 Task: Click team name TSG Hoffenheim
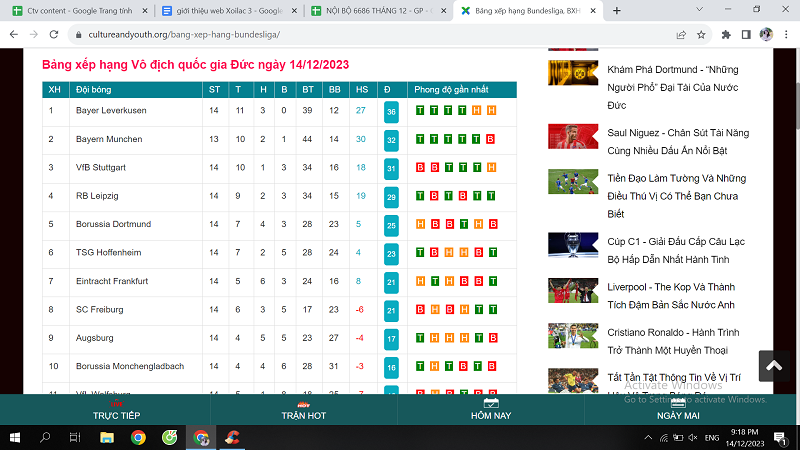(108, 253)
